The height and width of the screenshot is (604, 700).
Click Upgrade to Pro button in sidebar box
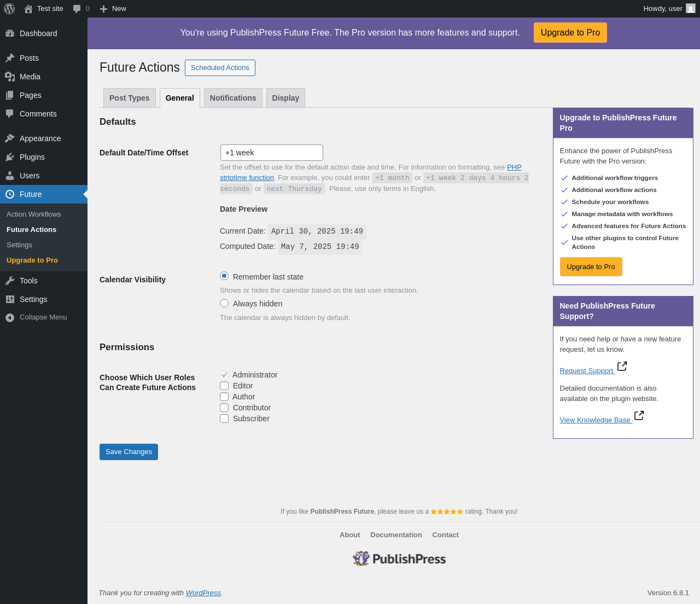click(x=591, y=267)
